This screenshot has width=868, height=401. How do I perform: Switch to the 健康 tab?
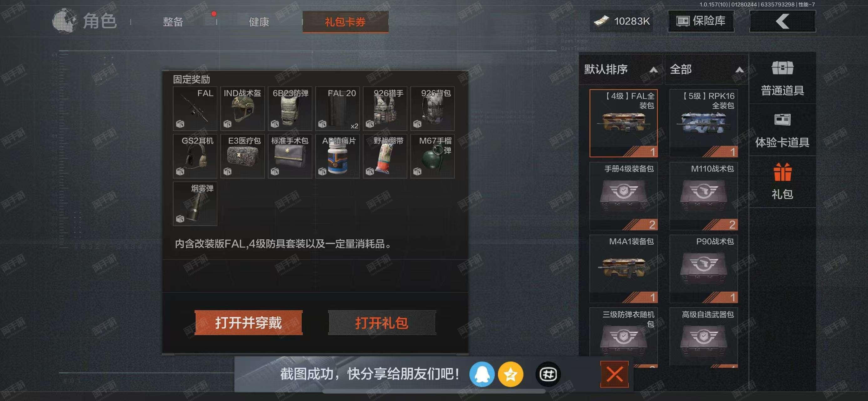click(x=259, y=22)
